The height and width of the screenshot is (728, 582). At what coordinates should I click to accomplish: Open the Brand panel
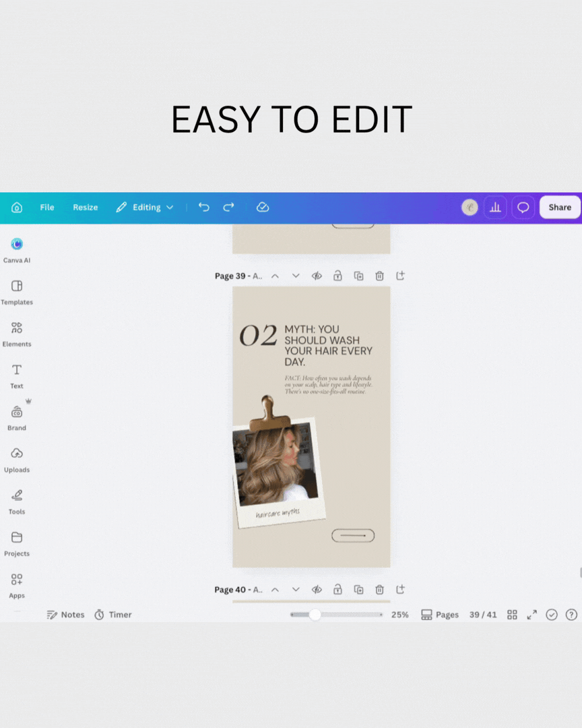(17, 418)
